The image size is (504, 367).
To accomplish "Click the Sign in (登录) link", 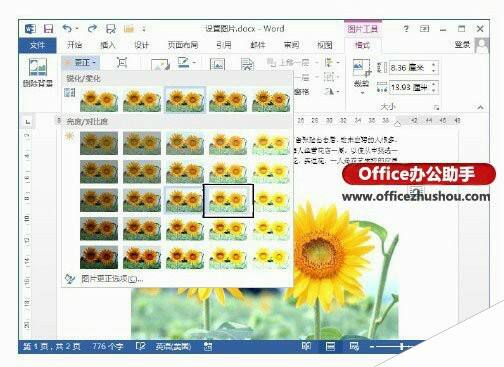I will click(462, 45).
